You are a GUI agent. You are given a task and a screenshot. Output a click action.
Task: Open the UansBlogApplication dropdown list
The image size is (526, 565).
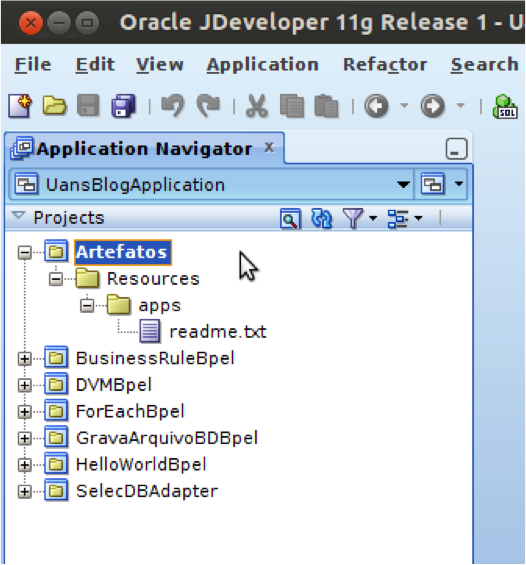[403, 184]
